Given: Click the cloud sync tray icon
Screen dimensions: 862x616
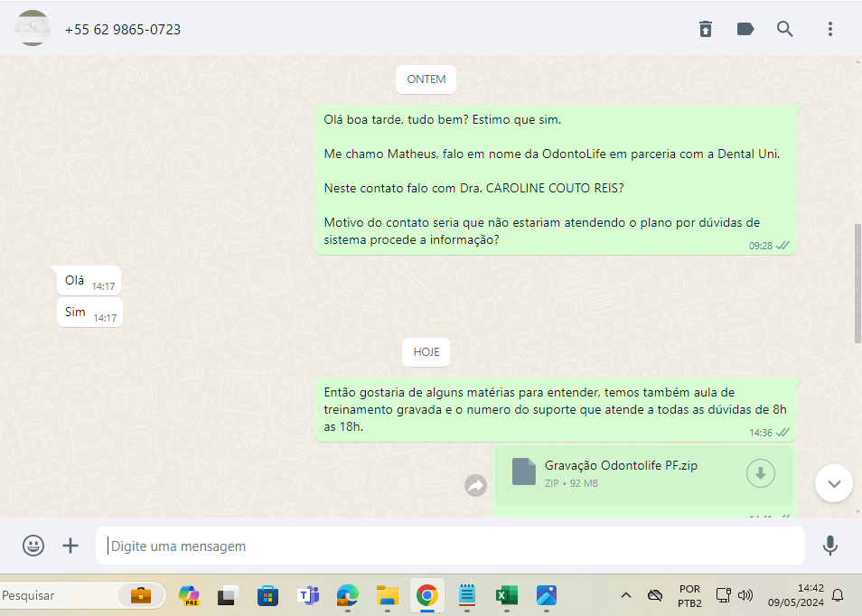Looking at the screenshot, I should pos(655,595).
